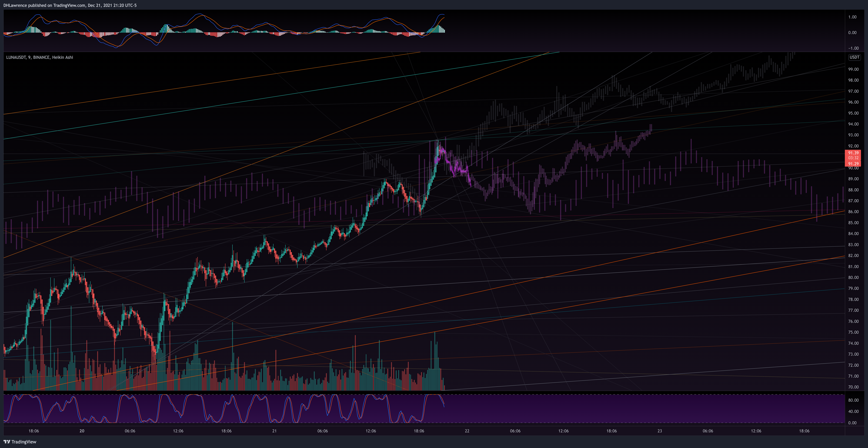Click the date label 22 on time axis
This screenshot has width=868, height=448.
click(x=467, y=431)
